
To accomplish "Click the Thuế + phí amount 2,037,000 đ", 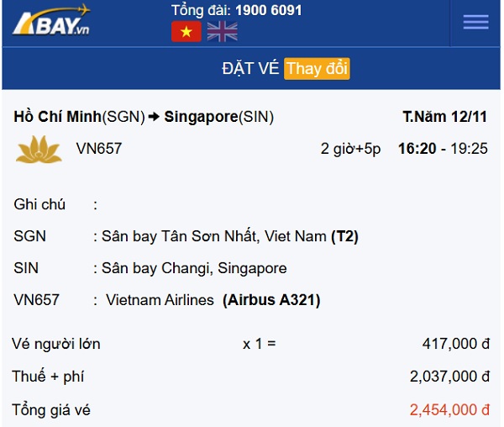I will (x=449, y=377).
